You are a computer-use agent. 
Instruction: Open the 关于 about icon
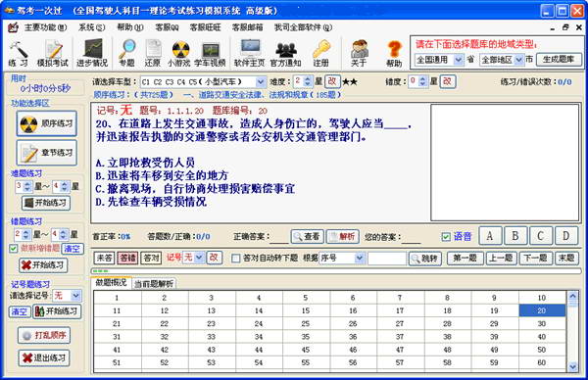coord(359,53)
